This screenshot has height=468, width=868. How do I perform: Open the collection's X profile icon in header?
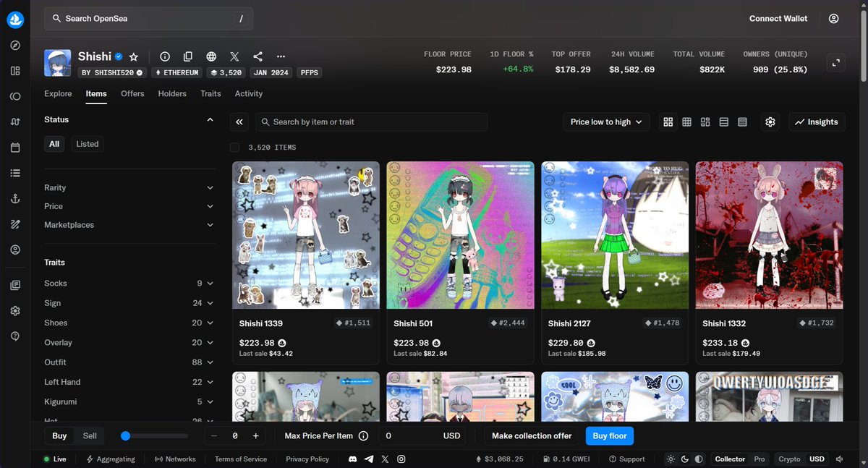(234, 56)
